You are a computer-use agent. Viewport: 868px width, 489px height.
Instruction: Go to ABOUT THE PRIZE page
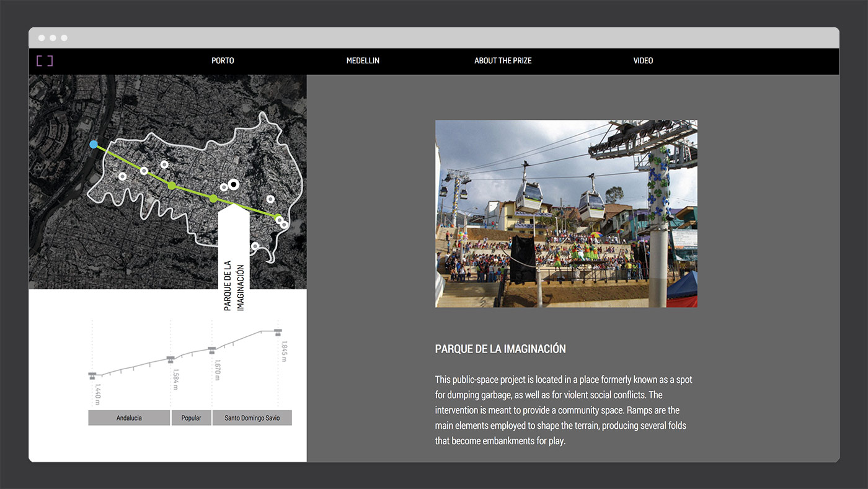coord(503,61)
